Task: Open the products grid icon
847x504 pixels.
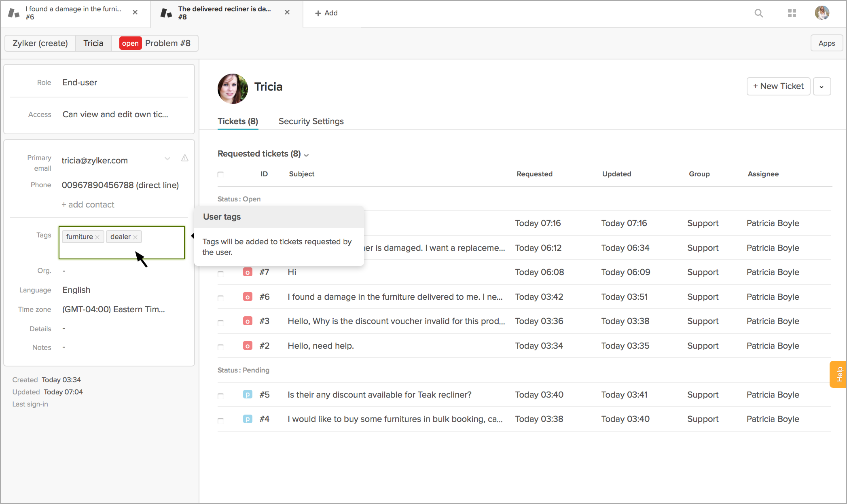Action: [x=792, y=13]
